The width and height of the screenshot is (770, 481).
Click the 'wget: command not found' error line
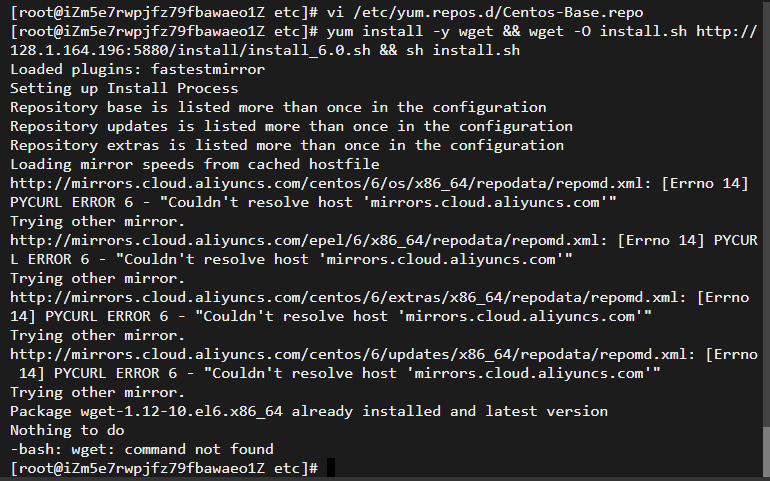tap(142, 449)
